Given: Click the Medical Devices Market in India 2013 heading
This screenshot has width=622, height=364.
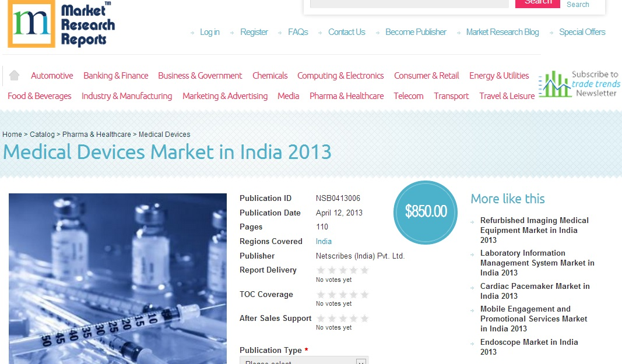Looking at the screenshot, I should tap(167, 152).
